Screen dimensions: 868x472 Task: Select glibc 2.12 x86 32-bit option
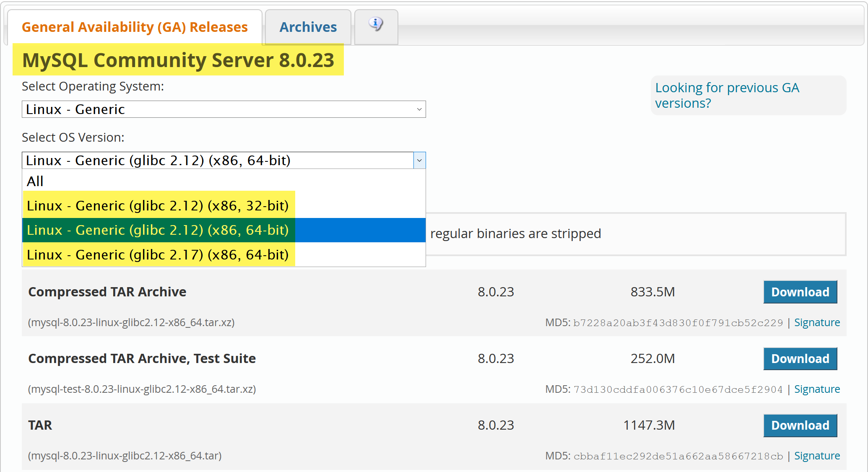coord(158,206)
